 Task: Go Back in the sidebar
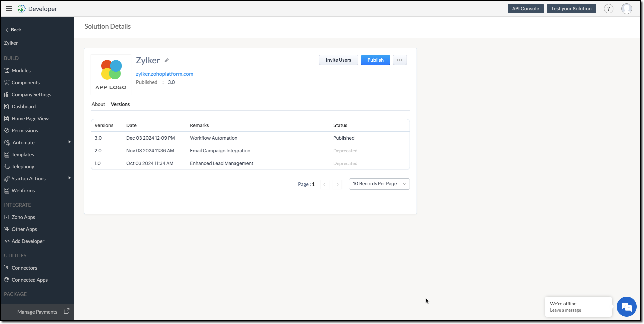13,30
